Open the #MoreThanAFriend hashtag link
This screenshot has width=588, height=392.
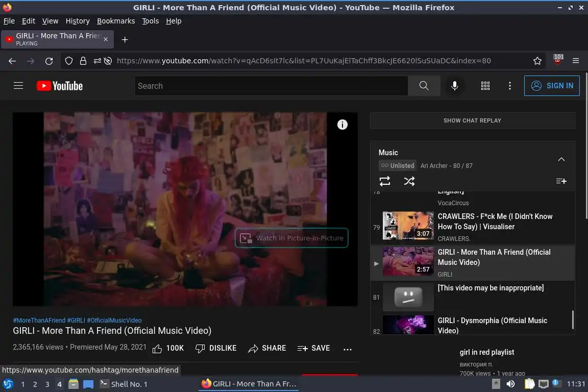point(39,321)
